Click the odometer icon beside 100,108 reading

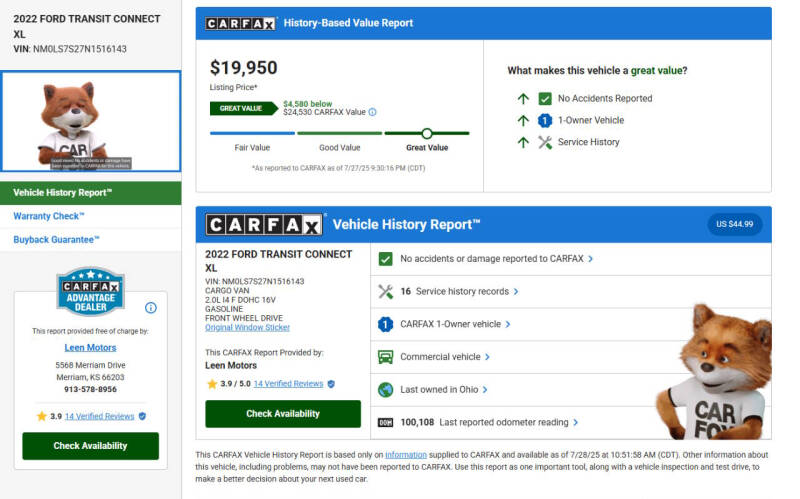coord(385,423)
